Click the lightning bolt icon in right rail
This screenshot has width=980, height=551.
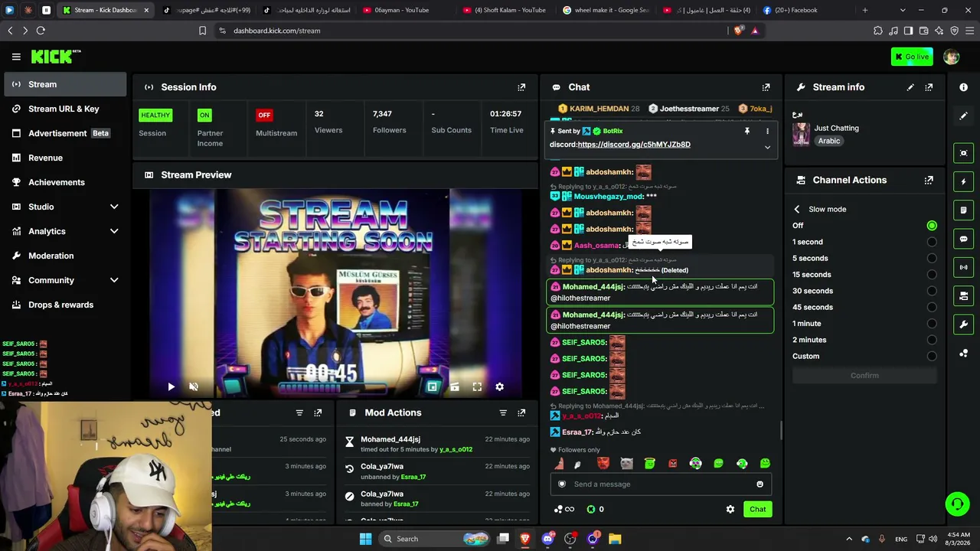coord(964,181)
